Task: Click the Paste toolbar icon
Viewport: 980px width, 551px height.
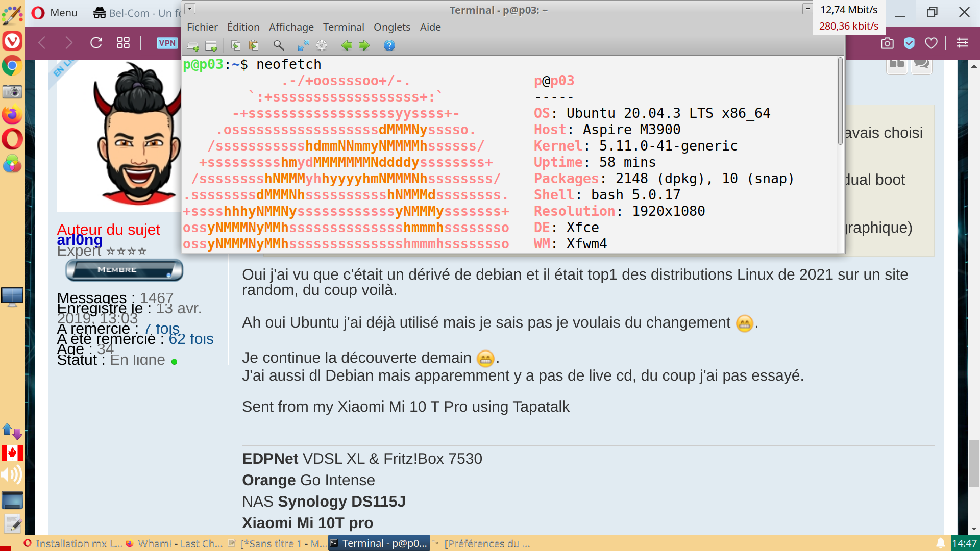Action: pyautogui.click(x=254, y=46)
